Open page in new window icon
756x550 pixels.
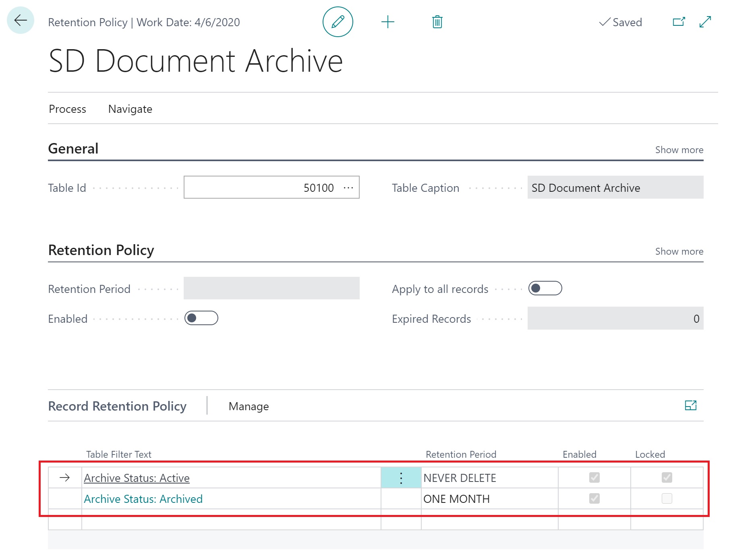[679, 22]
